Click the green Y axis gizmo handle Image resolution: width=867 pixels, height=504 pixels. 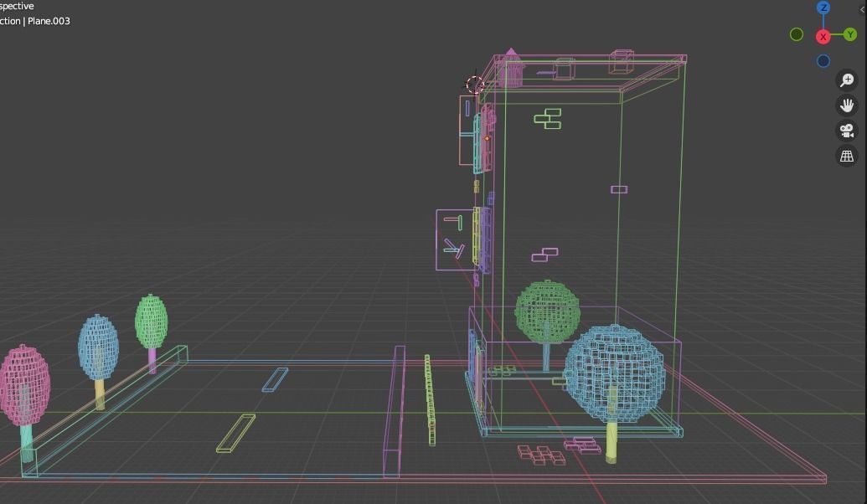pos(850,35)
